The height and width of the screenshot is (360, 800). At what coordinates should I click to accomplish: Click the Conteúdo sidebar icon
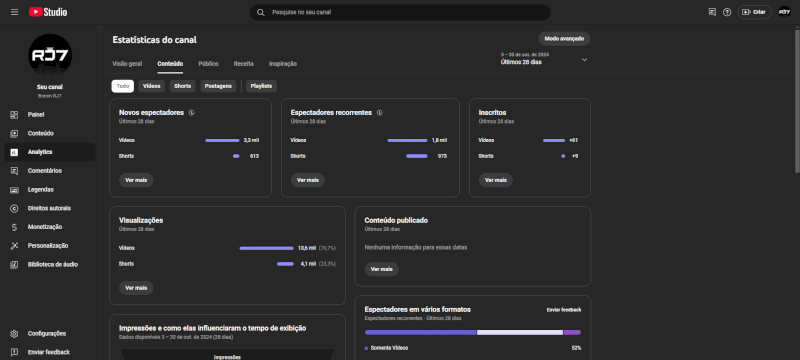[x=14, y=134]
